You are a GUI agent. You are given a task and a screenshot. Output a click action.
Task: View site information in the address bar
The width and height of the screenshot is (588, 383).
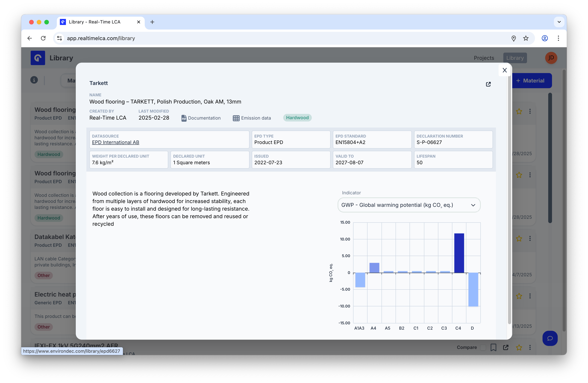59,38
